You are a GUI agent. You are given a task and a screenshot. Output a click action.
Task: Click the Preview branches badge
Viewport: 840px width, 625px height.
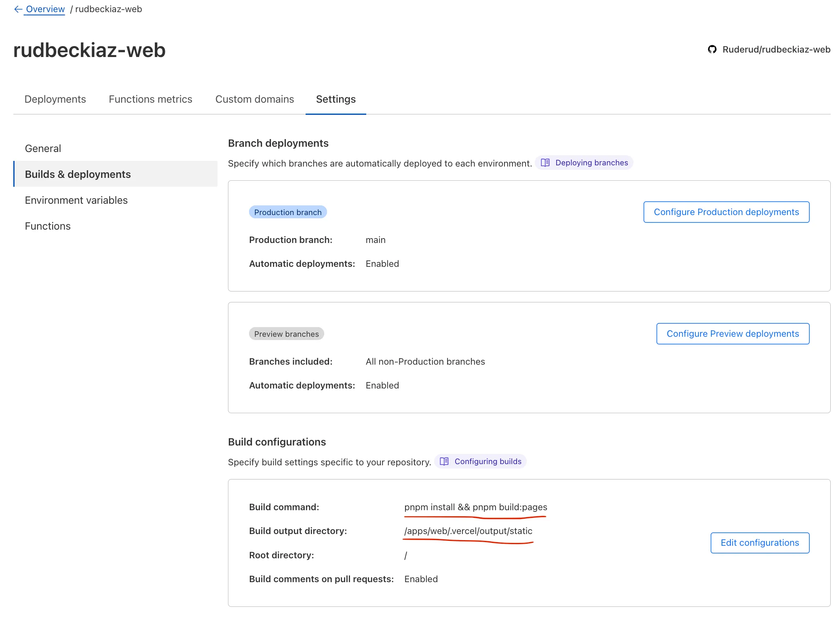[x=287, y=334]
